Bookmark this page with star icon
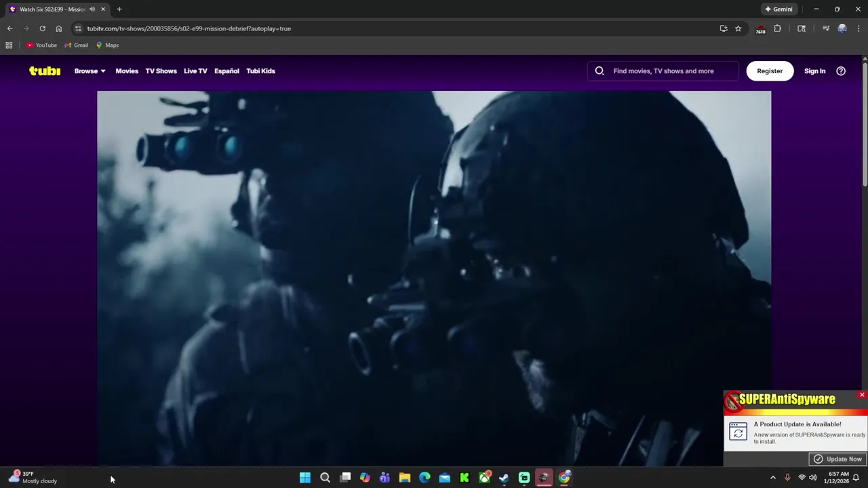Screen dimensions: 868x488 tap(738, 28)
